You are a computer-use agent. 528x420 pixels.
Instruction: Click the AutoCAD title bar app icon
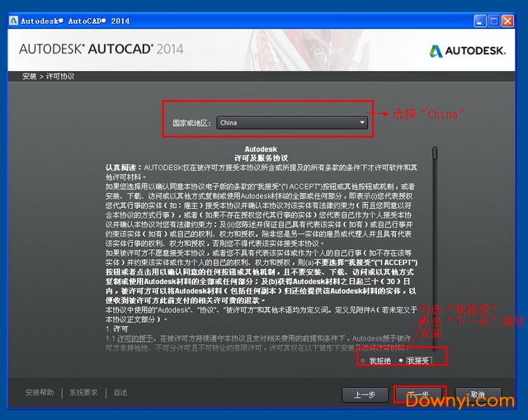coord(10,20)
